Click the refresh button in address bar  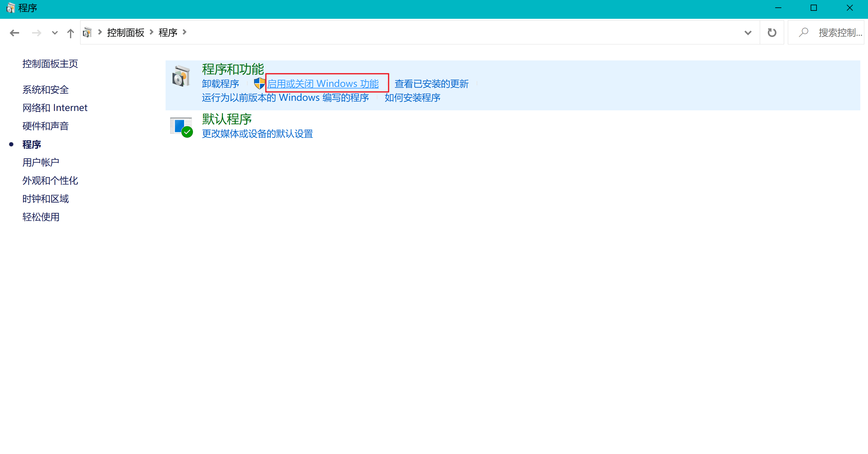click(x=771, y=33)
